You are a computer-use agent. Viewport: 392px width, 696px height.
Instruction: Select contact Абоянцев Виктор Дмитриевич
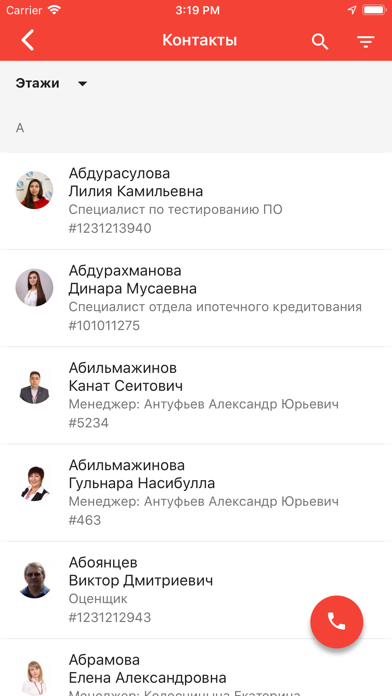(x=196, y=590)
